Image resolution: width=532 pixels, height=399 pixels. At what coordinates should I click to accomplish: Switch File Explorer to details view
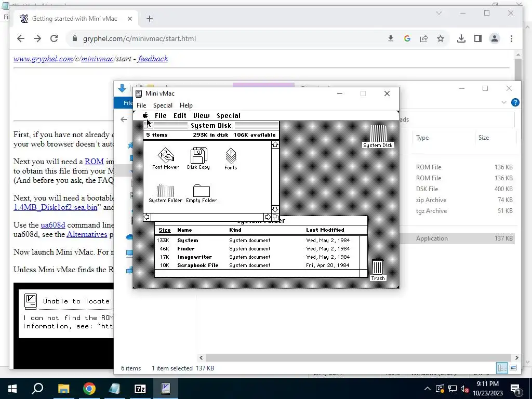502,368
